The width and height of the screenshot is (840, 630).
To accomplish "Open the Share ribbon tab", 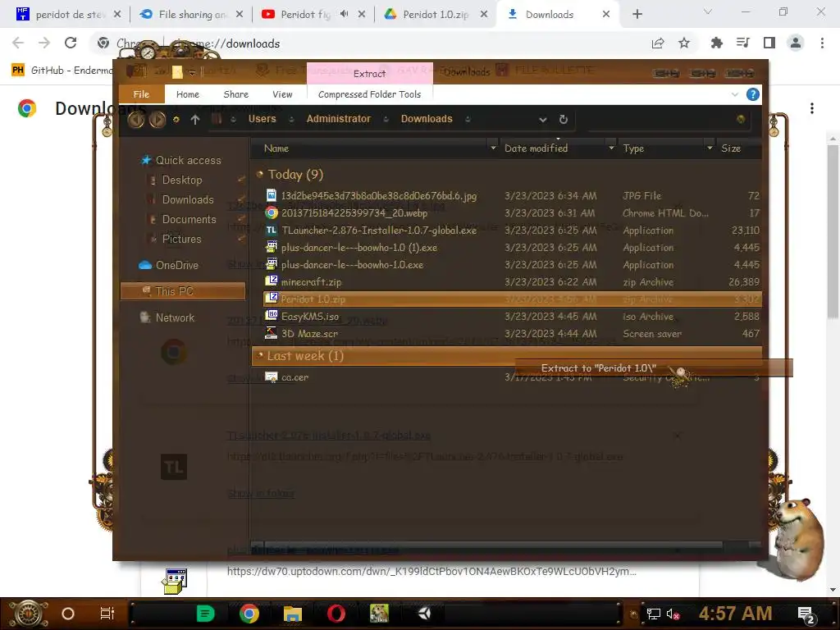I will tap(235, 94).
